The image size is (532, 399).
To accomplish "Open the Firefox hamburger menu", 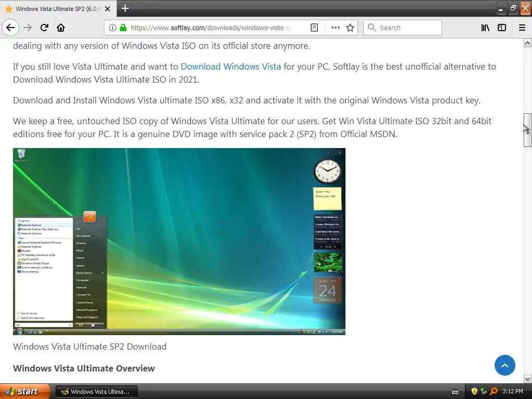I will (x=522, y=28).
